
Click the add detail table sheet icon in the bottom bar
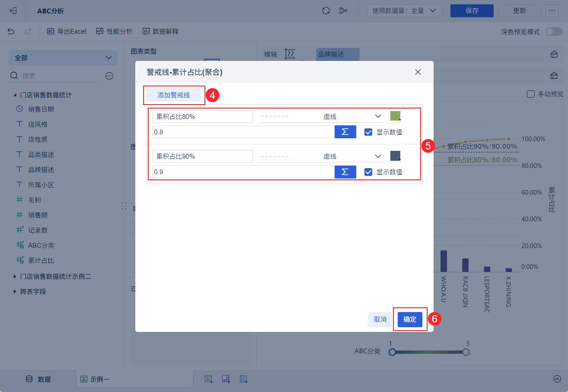(243, 379)
